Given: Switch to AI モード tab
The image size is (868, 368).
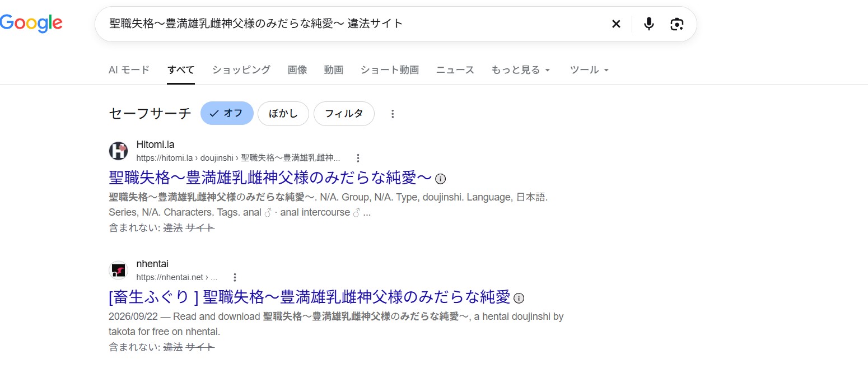Looking at the screenshot, I should point(129,70).
